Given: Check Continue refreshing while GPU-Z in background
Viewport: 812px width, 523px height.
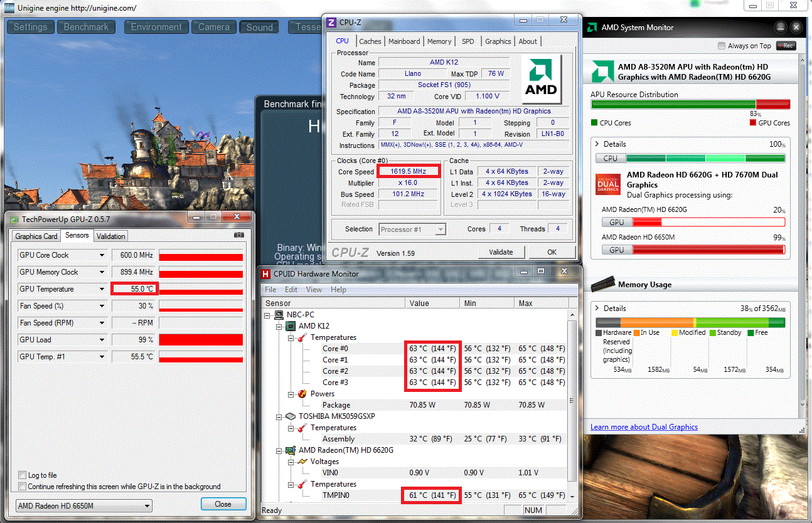Looking at the screenshot, I should click(x=23, y=487).
